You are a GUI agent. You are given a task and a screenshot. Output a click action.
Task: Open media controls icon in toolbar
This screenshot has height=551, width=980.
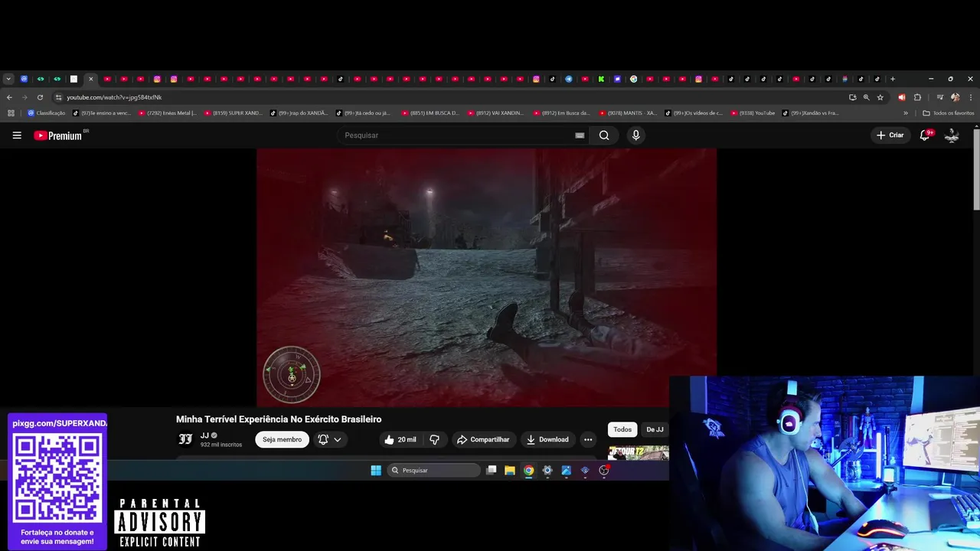coord(939,97)
